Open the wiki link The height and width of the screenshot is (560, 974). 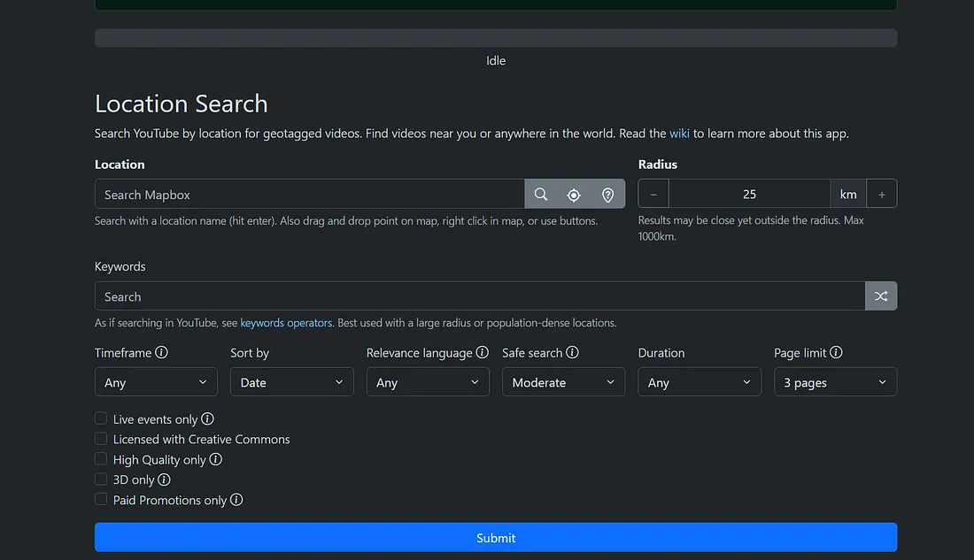(x=679, y=134)
